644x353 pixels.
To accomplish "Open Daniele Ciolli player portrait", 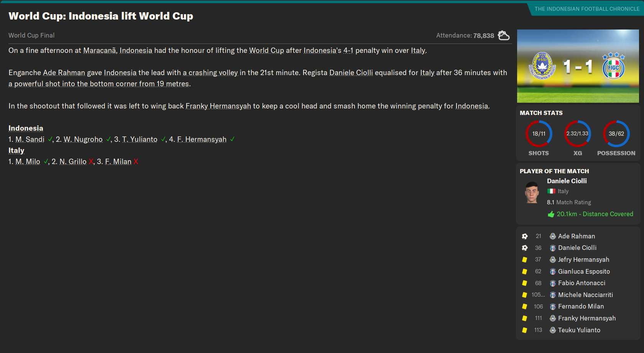I will point(532,192).
